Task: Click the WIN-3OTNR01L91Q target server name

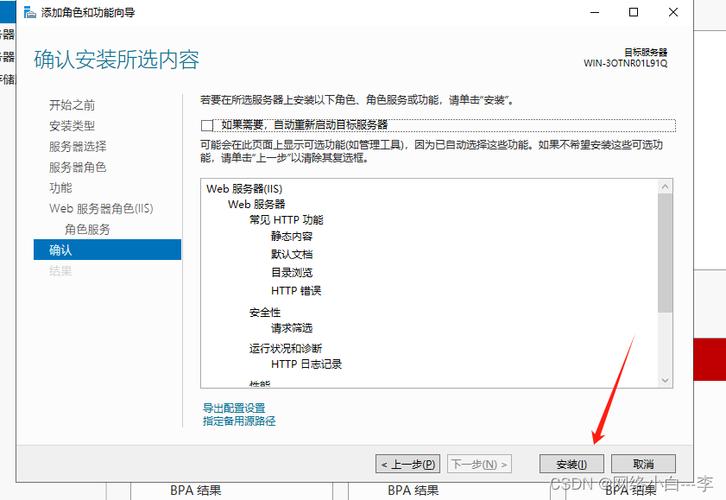Action: pyautogui.click(x=626, y=63)
